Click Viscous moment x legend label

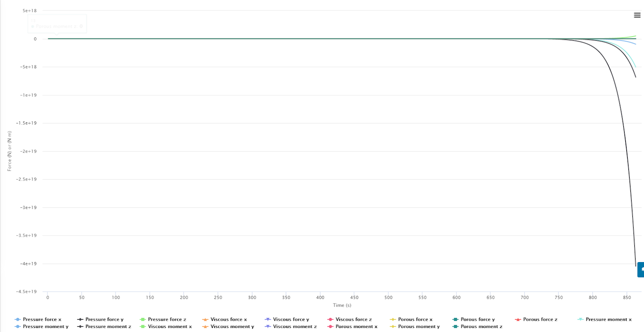(169, 327)
